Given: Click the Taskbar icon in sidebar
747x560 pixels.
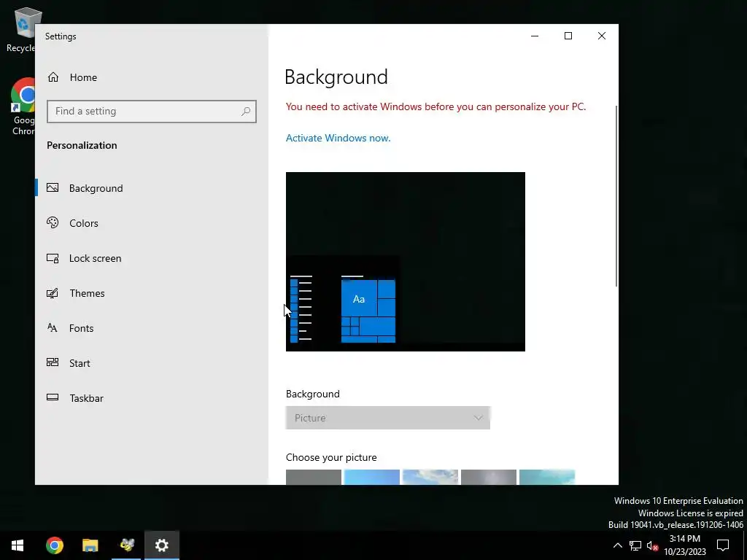Looking at the screenshot, I should coord(53,397).
